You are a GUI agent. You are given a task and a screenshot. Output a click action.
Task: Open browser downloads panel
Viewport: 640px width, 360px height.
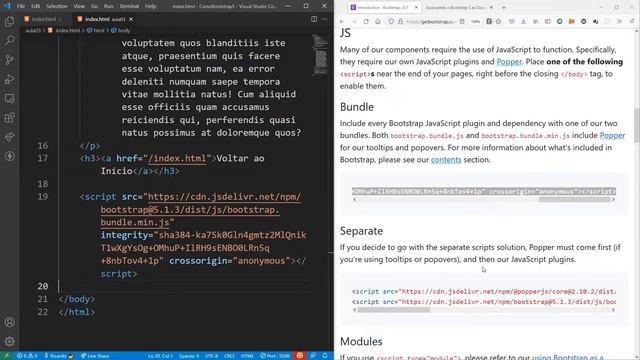click(x=523, y=22)
